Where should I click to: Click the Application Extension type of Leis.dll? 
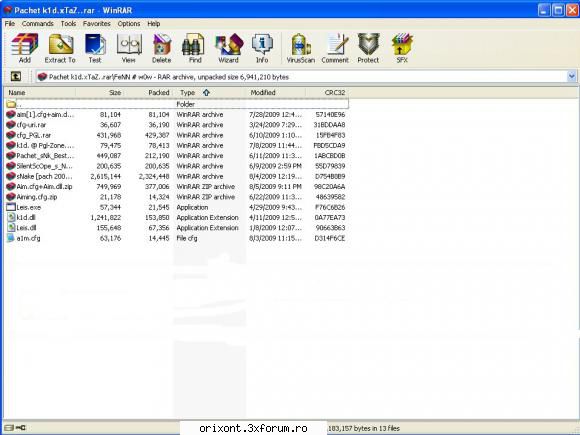click(207, 228)
